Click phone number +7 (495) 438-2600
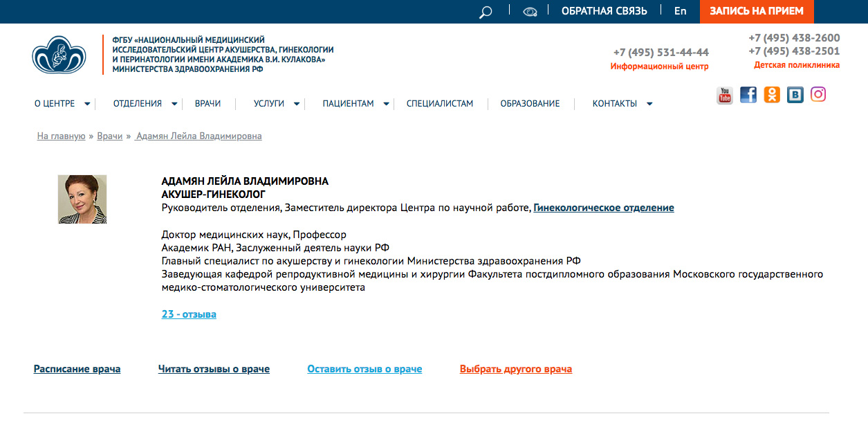 pyautogui.click(x=794, y=38)
